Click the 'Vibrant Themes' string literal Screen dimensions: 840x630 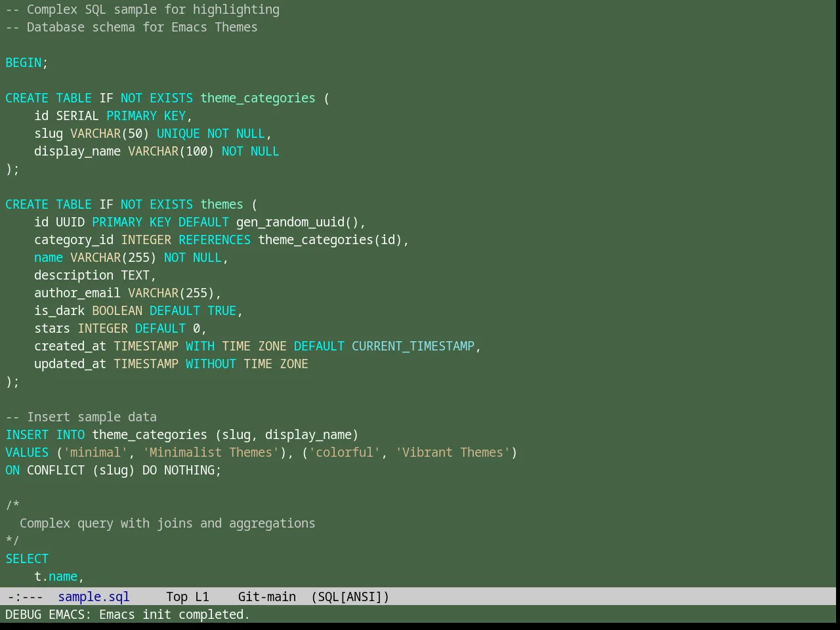[453, 452]
